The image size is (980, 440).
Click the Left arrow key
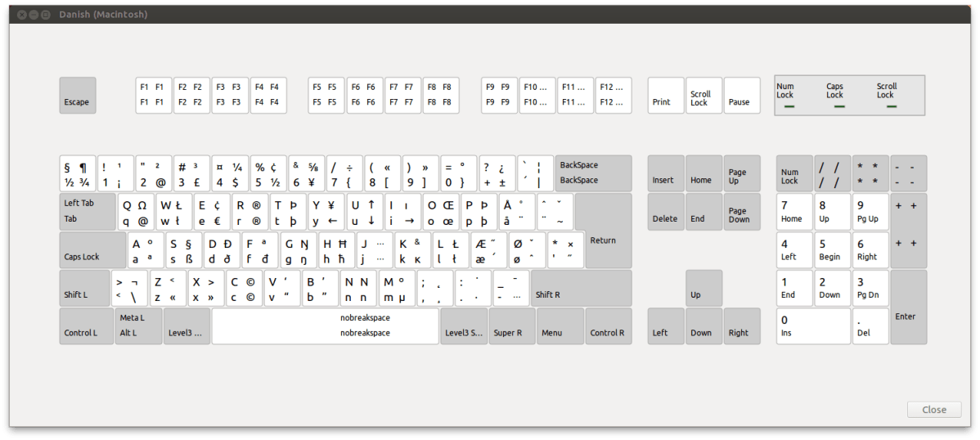coord(666,326)
